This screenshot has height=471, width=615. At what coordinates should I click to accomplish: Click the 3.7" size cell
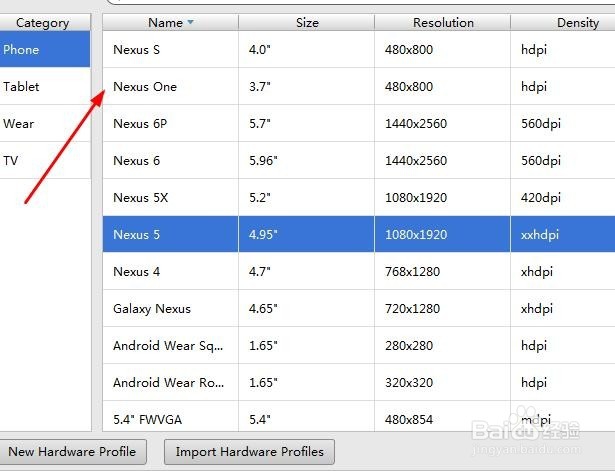pyautogui.click(x=307, y=86)
